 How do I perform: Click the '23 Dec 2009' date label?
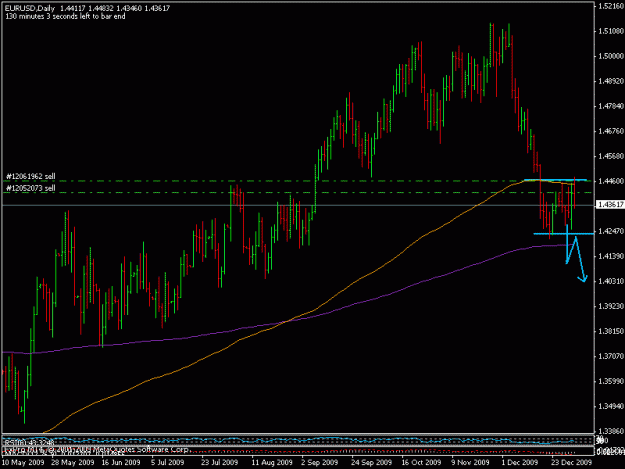tap(572, 463)
